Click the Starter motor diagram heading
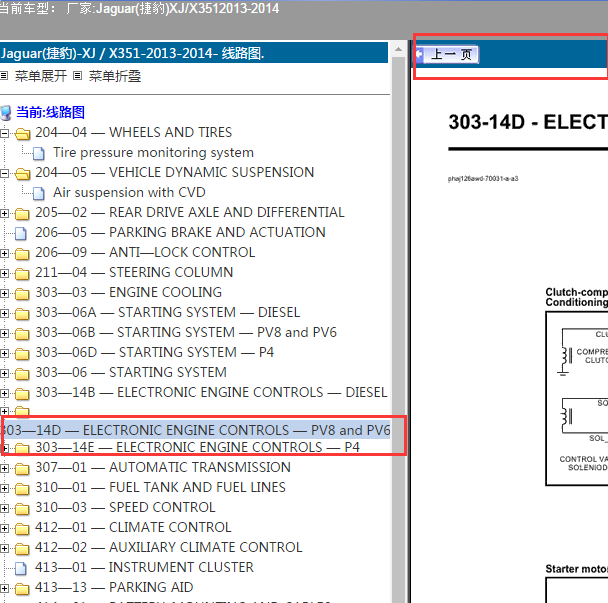Screen dimensions: 608x603 click(577, 569)
